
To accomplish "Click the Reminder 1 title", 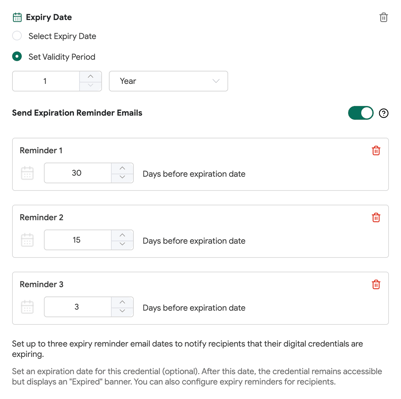I will click(x=41, y=151).
